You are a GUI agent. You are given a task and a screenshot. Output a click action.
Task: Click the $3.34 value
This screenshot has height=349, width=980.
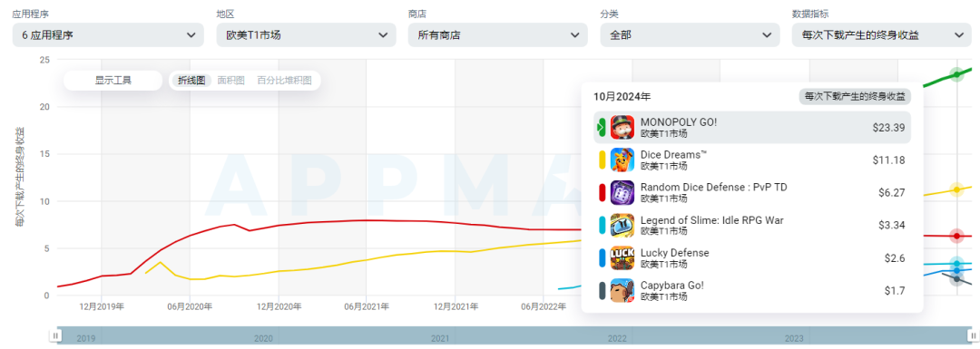tap(892, 226)
